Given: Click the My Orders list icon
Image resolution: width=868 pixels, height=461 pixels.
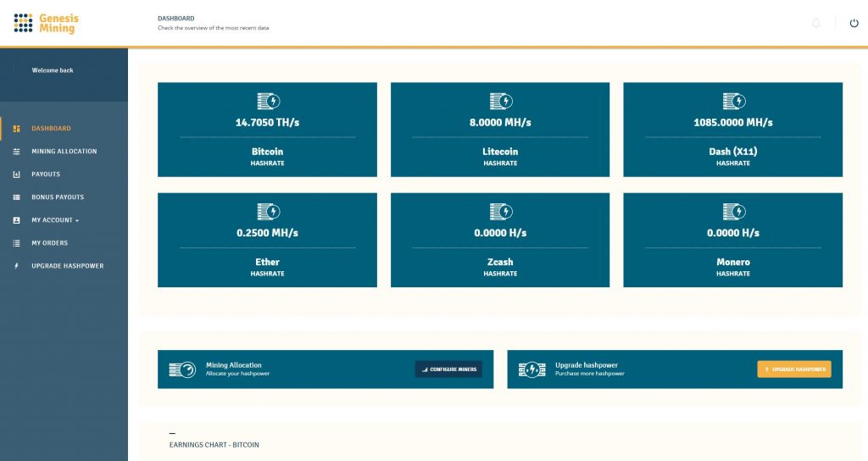Looking at the screenshot, I should (17, 243).
